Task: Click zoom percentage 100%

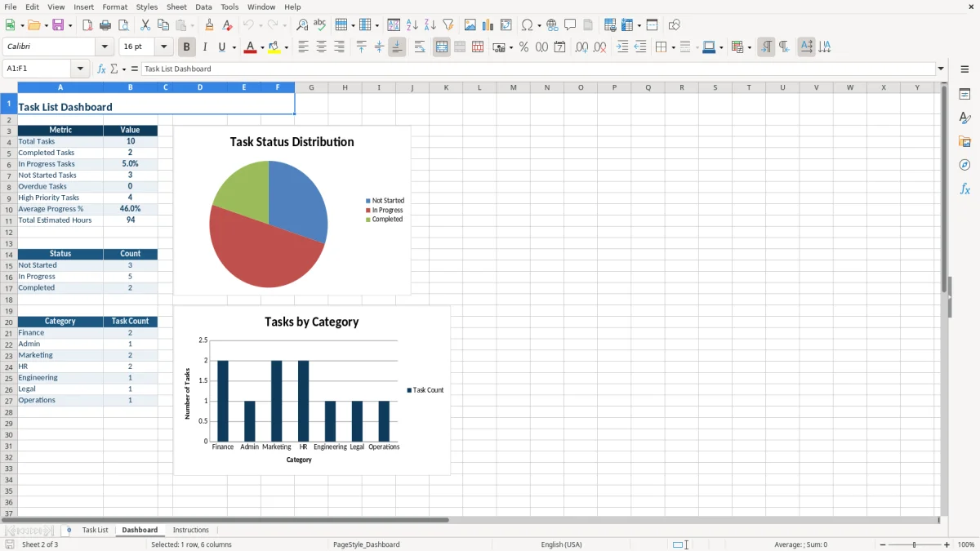Action: [x=966, y=544]
